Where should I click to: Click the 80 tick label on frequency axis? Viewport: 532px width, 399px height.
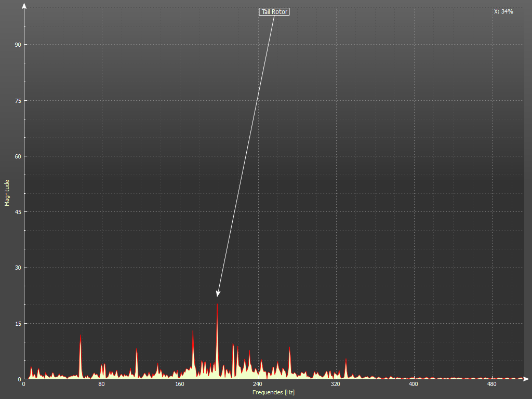coord(102,384)
